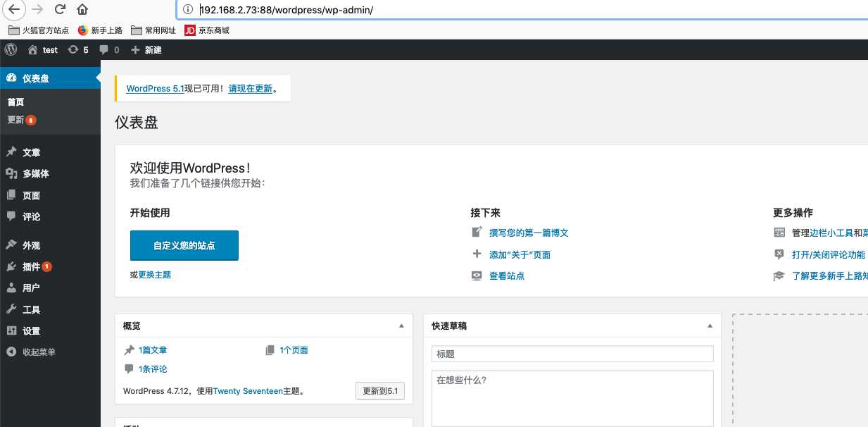This screenshot has width=868, height=427.
Task: Visit the site via test home icon
Action: point(43,50)
